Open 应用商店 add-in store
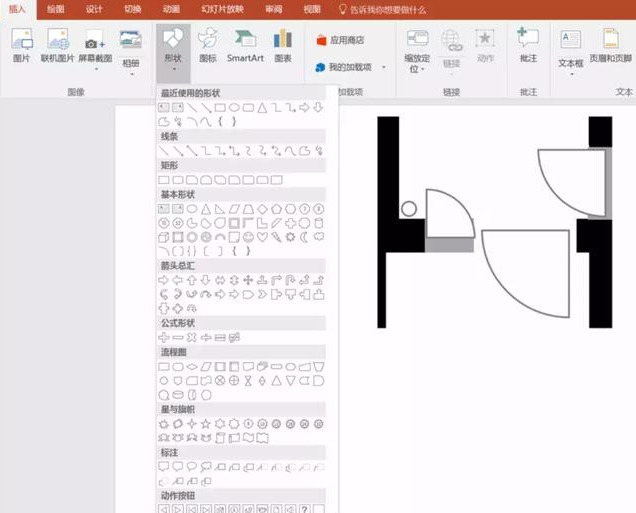The width and height of the screenshot is (636, 513). (340, 40)
